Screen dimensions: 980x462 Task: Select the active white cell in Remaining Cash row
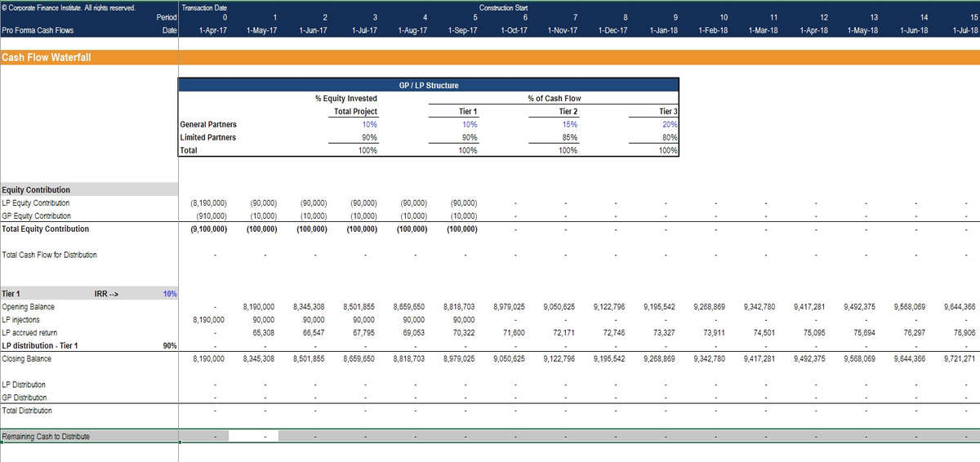[x=253, y=437]
